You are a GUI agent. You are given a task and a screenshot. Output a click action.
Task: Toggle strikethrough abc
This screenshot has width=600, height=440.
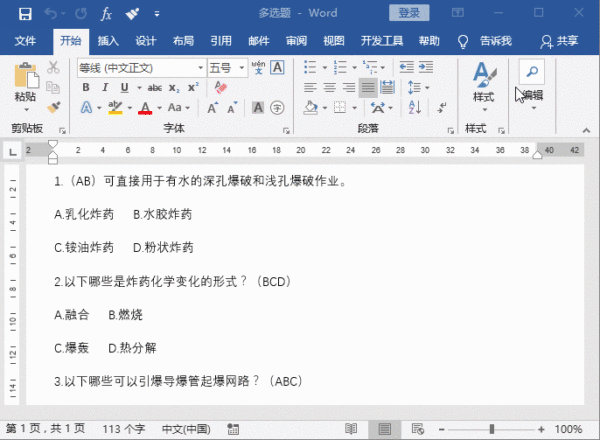[155, 88]
